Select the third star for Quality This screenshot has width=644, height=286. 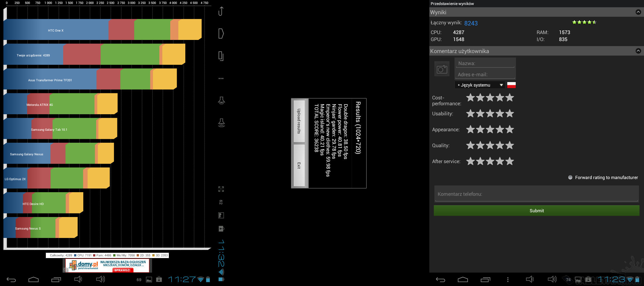pos(490,146)
